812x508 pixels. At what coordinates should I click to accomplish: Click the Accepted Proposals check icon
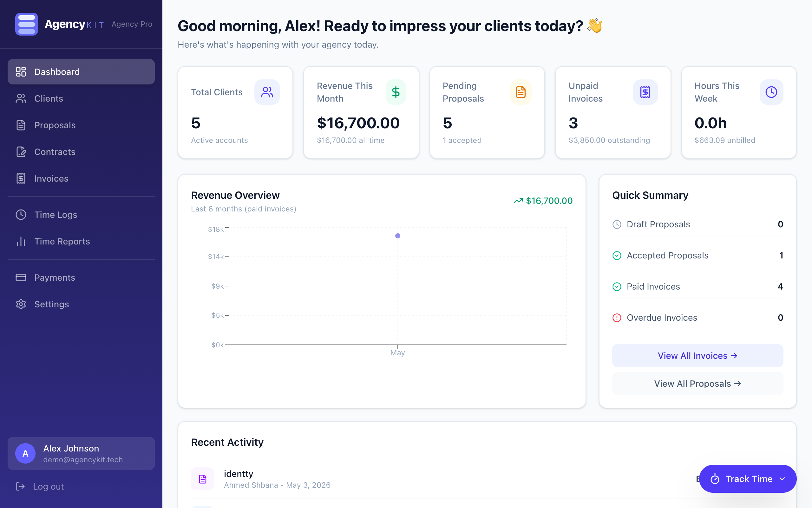pyautogui.click(x=617, y=256)
